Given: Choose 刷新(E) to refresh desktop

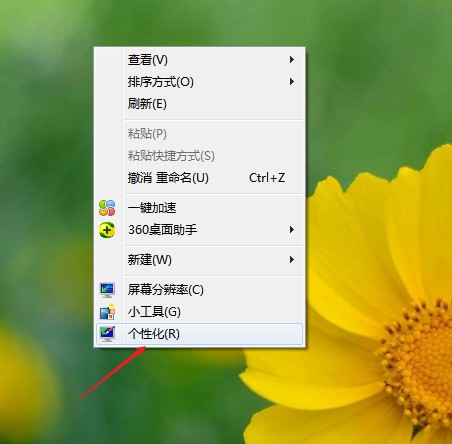Looking at the screenshot, I should 199,104.
